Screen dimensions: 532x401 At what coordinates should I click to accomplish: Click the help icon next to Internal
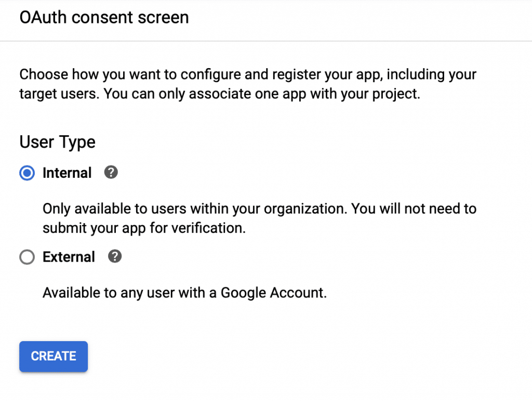111,173
